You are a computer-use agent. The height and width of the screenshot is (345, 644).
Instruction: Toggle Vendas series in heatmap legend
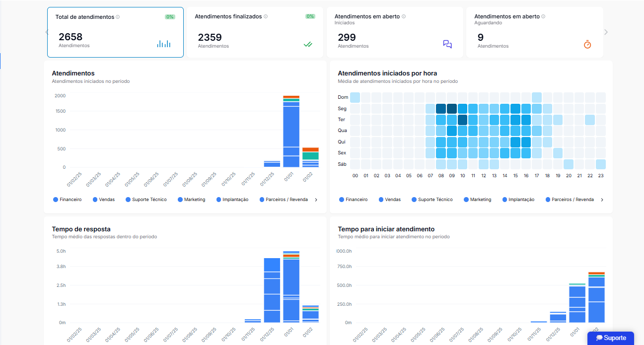tap(389, 200)
